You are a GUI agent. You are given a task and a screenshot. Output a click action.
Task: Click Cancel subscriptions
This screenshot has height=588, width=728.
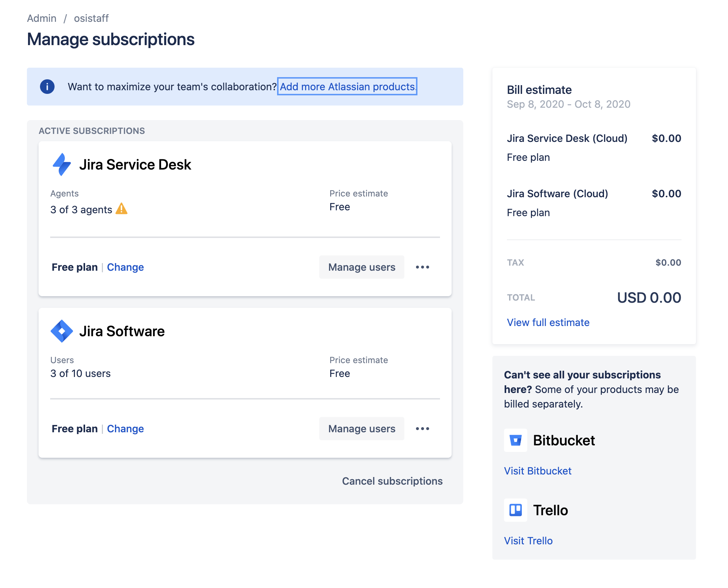click(392, 481)
